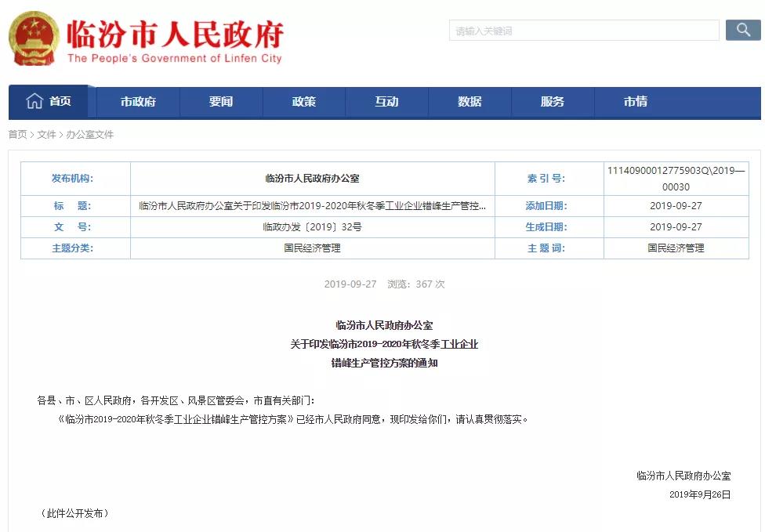Open the 互动 navigation item
Viewport: 765px width, 532px height.
pyautogui.click(x=386, y=102)
